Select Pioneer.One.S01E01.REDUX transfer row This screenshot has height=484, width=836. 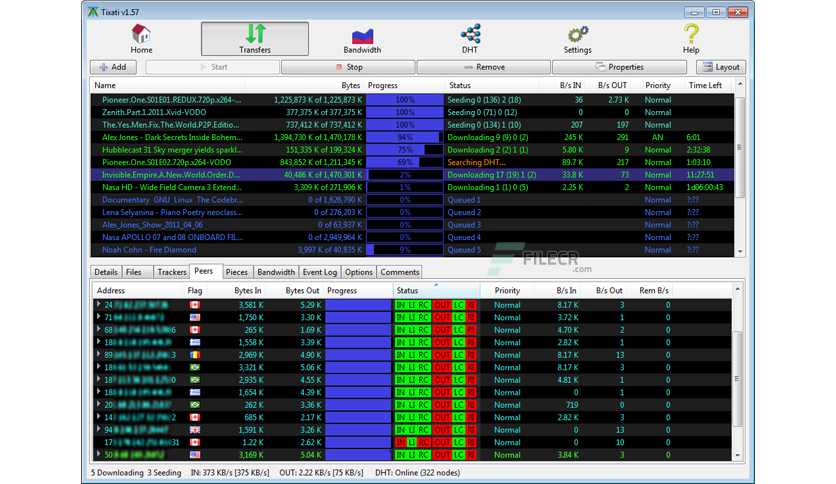[412, 100]
